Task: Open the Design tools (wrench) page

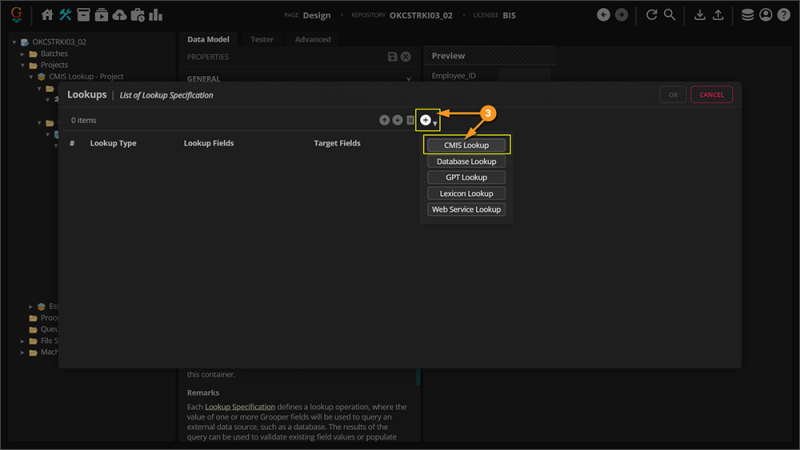Action: [66, 15]
